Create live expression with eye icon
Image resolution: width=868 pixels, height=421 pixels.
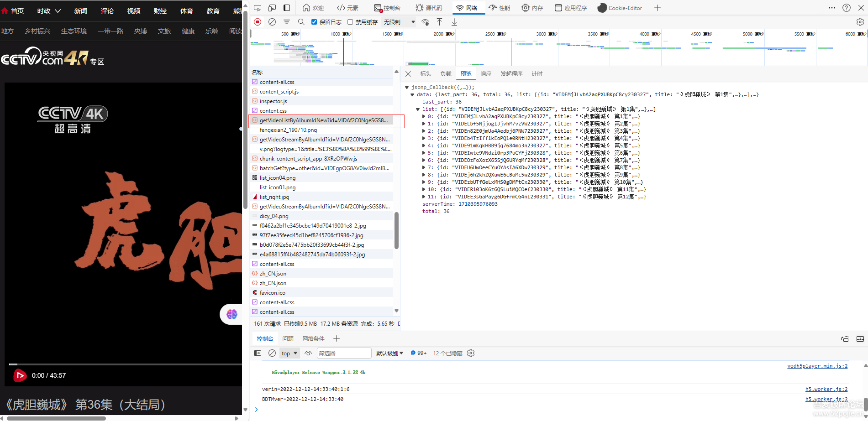click(x=308, y=353)
